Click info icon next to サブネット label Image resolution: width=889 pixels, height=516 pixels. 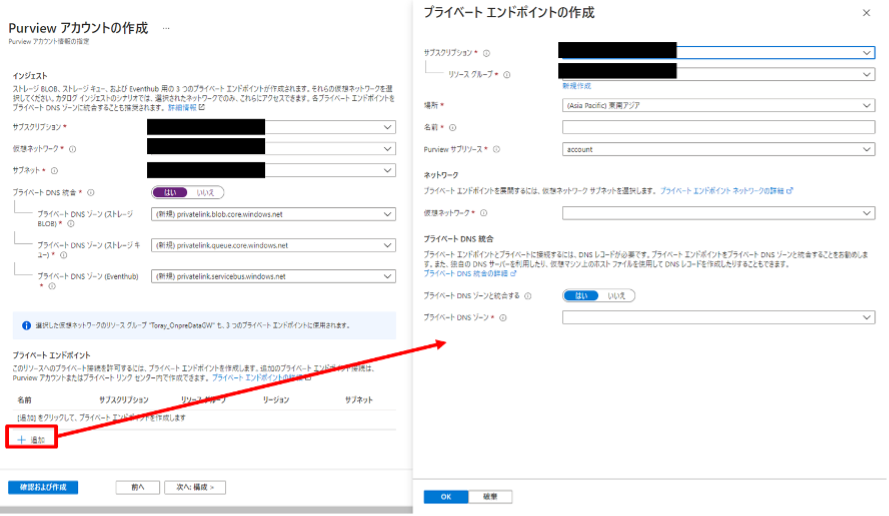tap(54, 171)
